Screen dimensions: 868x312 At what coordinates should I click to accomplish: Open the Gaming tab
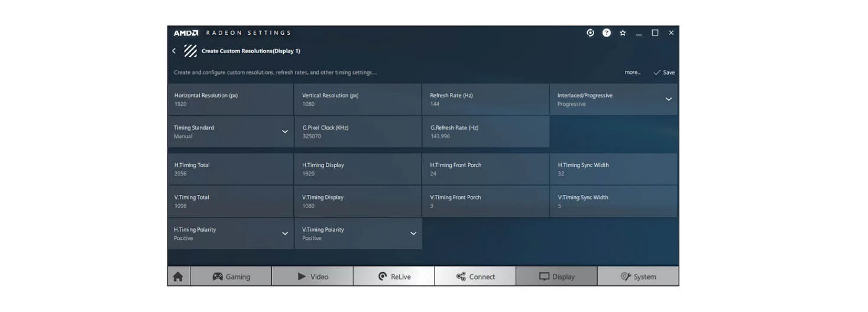tap(231, 277)
